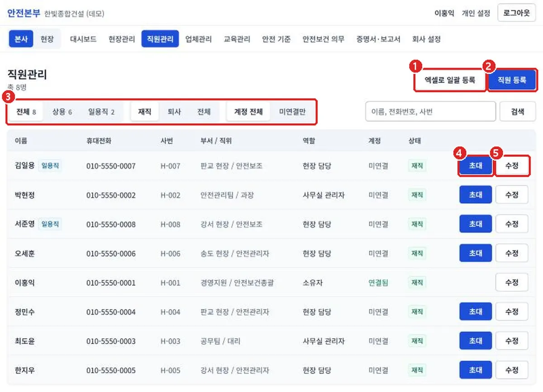Show 퇴사 employees
The width and height of the screenshot is (543, 392).
click(175, 111)
